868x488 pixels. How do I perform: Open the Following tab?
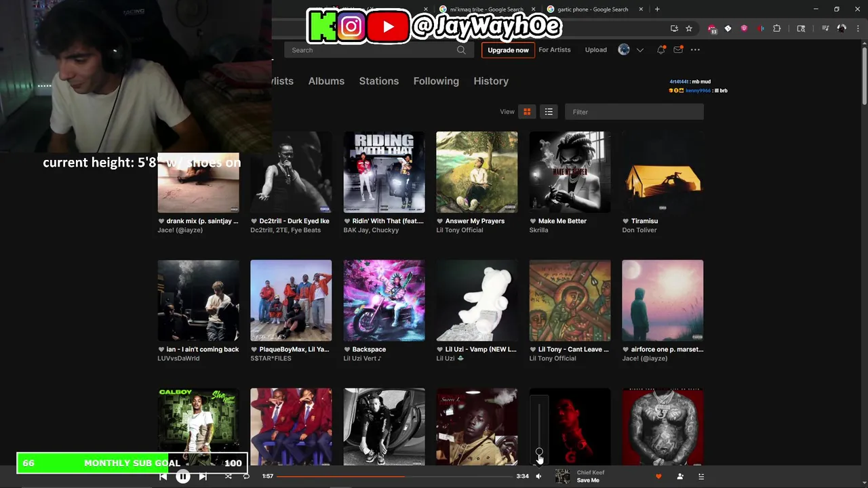tap(436, 81)
